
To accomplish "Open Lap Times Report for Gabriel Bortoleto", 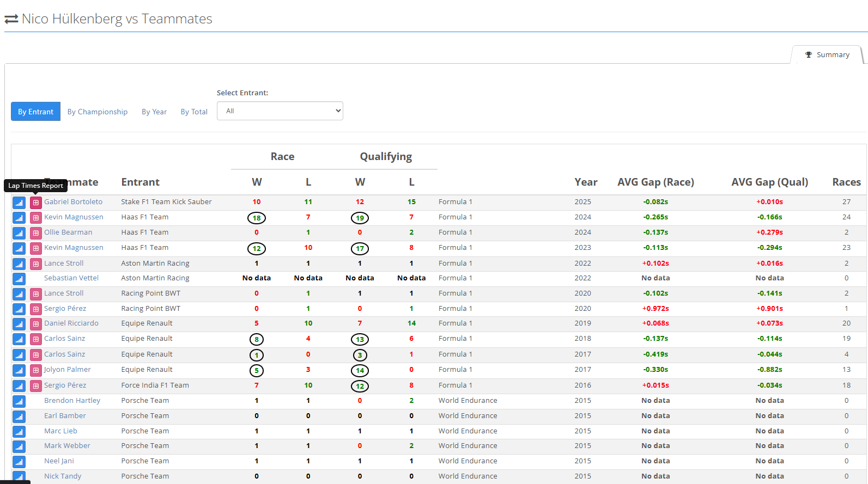I will pyautogui.click(x=35, y=203).
